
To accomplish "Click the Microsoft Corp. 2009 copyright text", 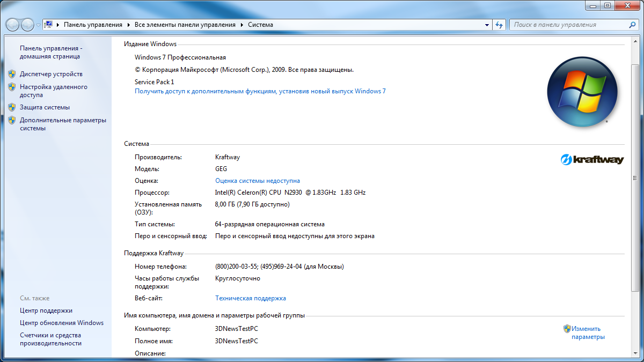I will click(x=244, y=70).
